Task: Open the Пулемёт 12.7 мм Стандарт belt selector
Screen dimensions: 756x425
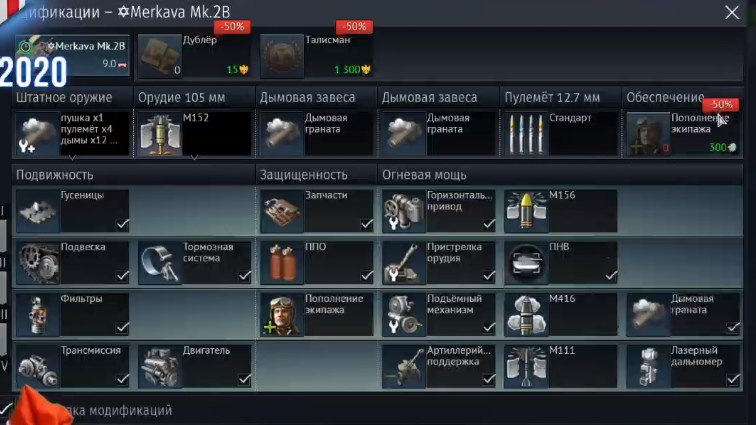Action: click(559, 134)
